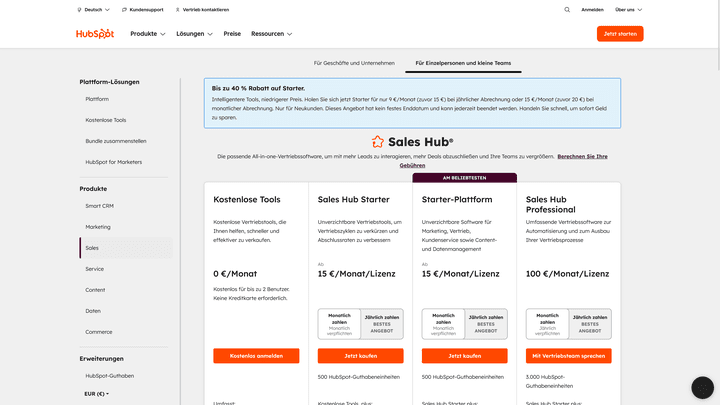Open the Preise page
Screen dimensions: 720x405
(x=232, y=34)
